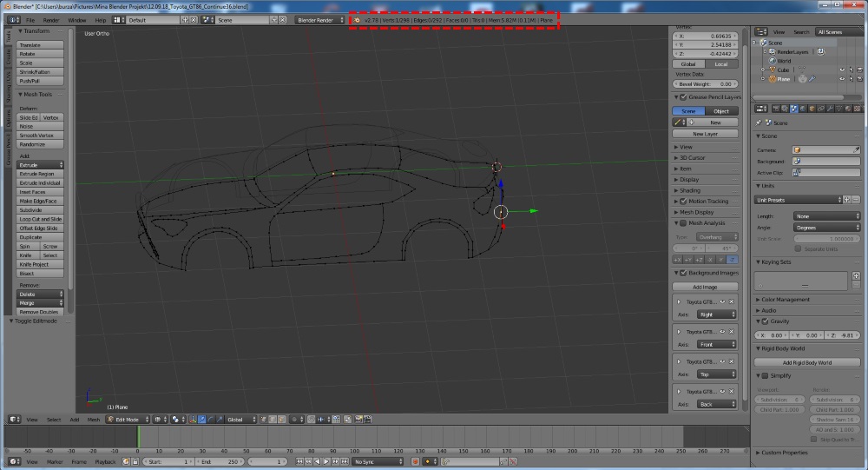
Task: Enable the Mesh Analysis checkbox
Action: click(x=683, y=222)
